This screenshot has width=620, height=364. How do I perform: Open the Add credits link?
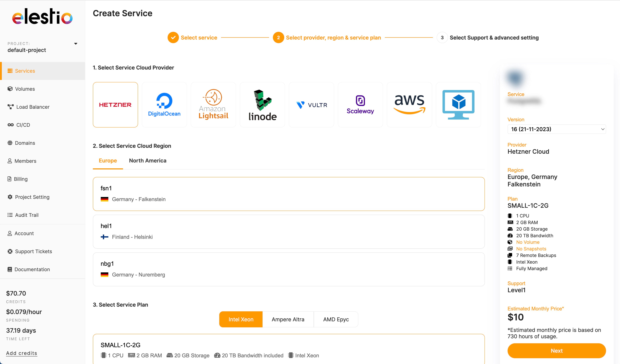(21, 353)
